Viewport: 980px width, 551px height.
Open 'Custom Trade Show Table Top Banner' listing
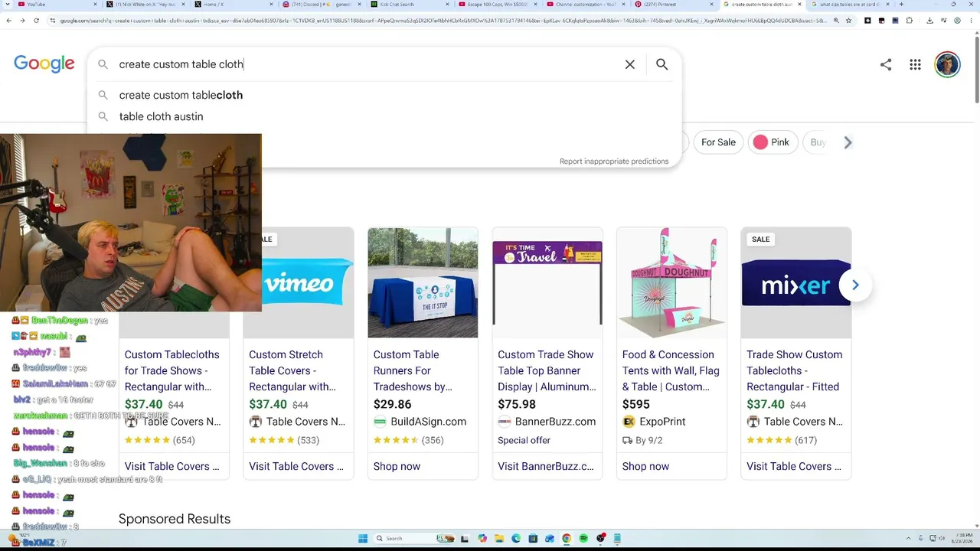click(x=547, y=370)
